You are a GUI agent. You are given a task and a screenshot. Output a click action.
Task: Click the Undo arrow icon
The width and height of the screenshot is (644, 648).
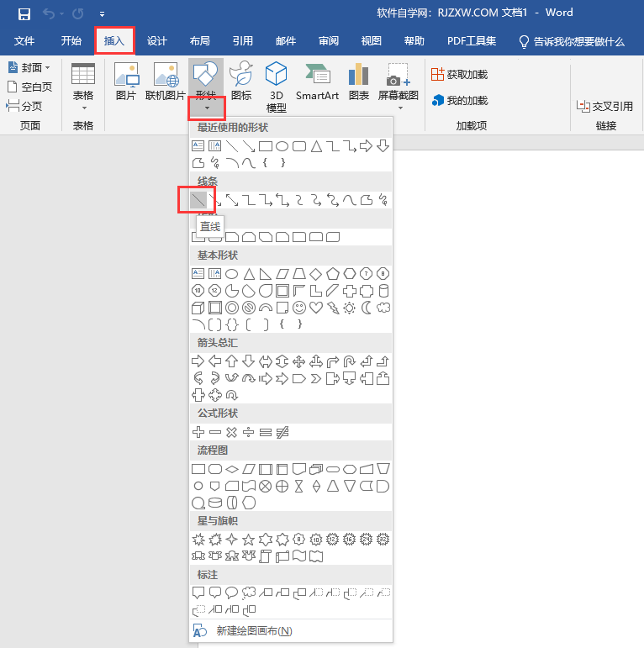coord(49,14)
